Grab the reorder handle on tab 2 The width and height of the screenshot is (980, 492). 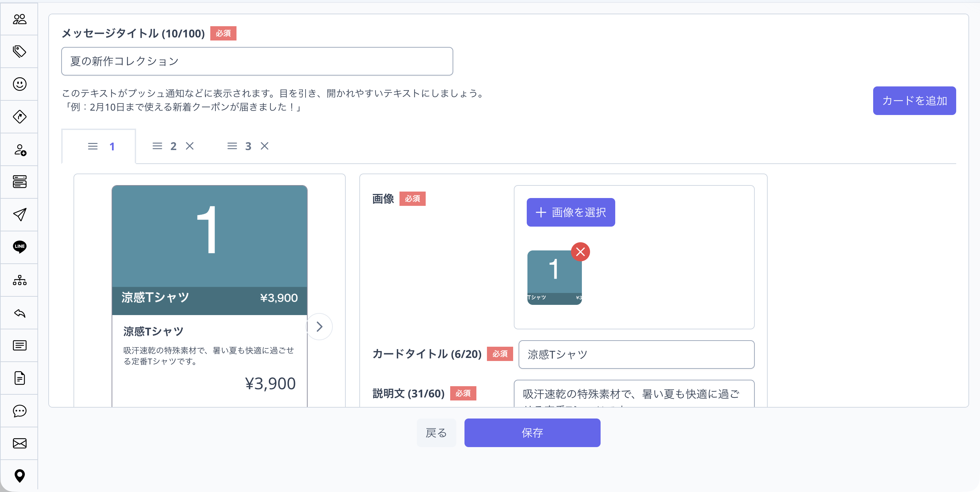[x=157, y=146]
